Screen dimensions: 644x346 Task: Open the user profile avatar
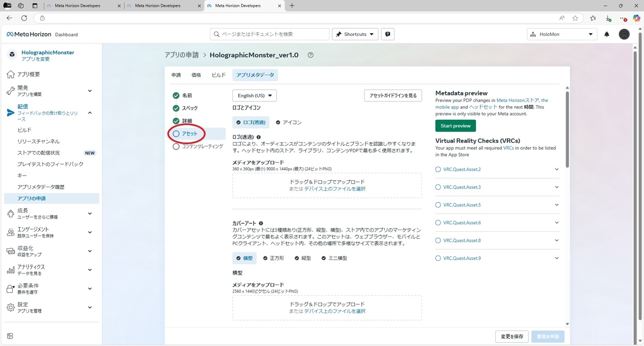pyautogui.click(x=624, y=34)
